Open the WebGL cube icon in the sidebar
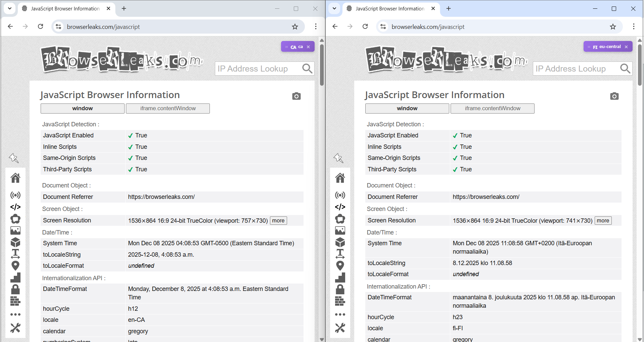Screen dimensions: 644x342 15,242
